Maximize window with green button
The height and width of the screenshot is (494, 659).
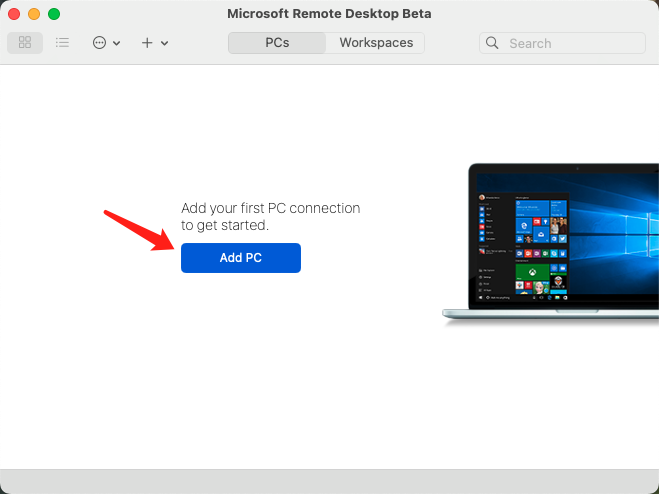coord(54,14)
